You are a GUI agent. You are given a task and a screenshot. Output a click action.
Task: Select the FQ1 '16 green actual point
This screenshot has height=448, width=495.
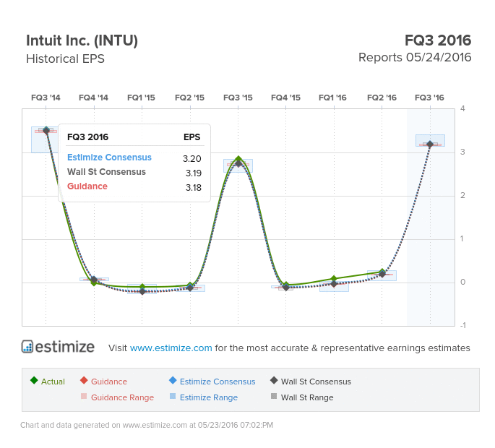334,279
